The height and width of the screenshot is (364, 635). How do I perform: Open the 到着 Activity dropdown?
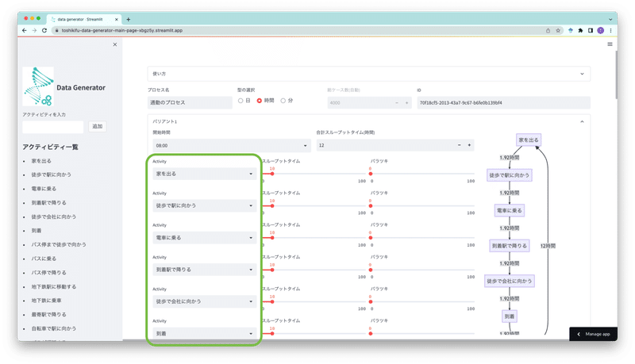point(205,334)
